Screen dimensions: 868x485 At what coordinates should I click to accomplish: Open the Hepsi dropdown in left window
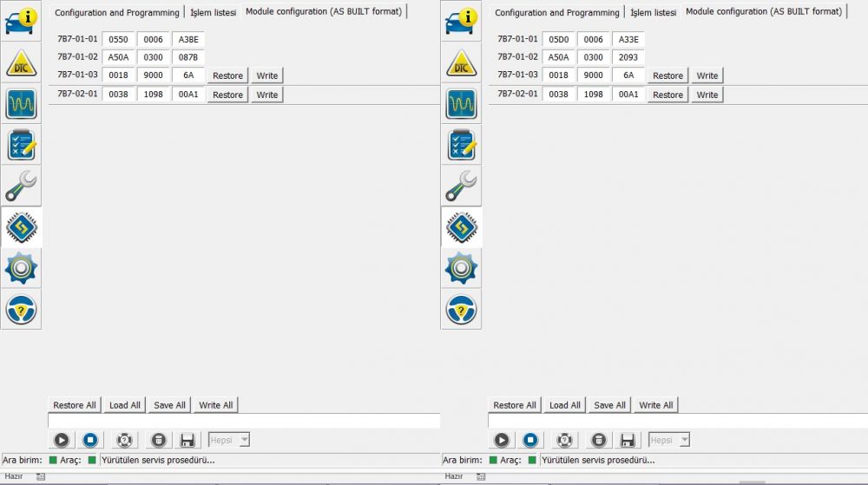click(x=229, y=440)
